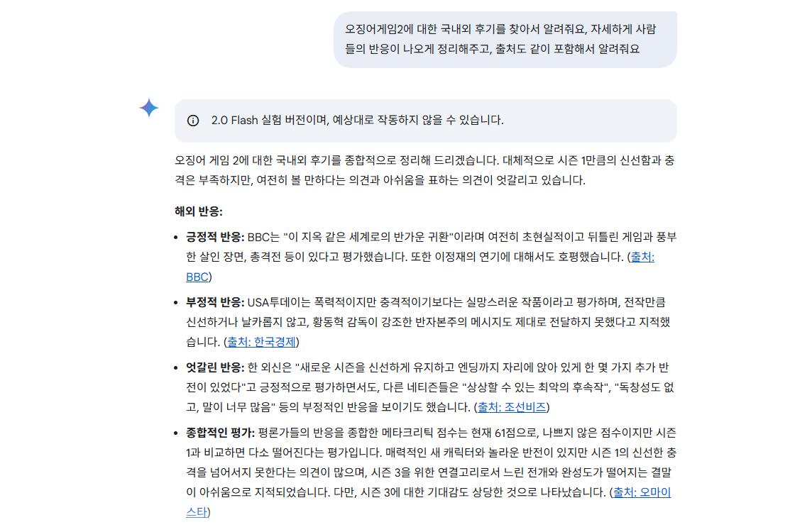Image resolution: width=790 pixels, height=532 pixels.
Task: Click the 종합적인 평가 bullet point
Action: pos(426,461)
